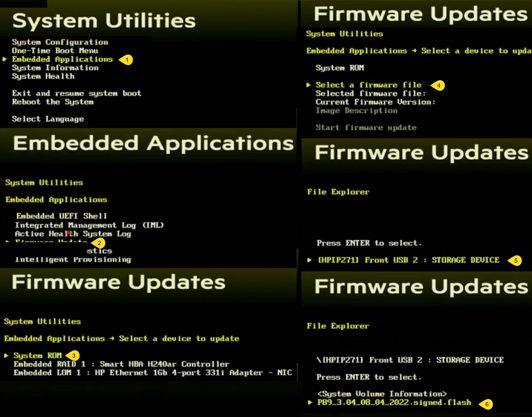Viewport: 532px width, 417px height.
Task: Select [HPIP271] Front USB 2 storage device
Action: pyautogui.click(x=408, y=260)
